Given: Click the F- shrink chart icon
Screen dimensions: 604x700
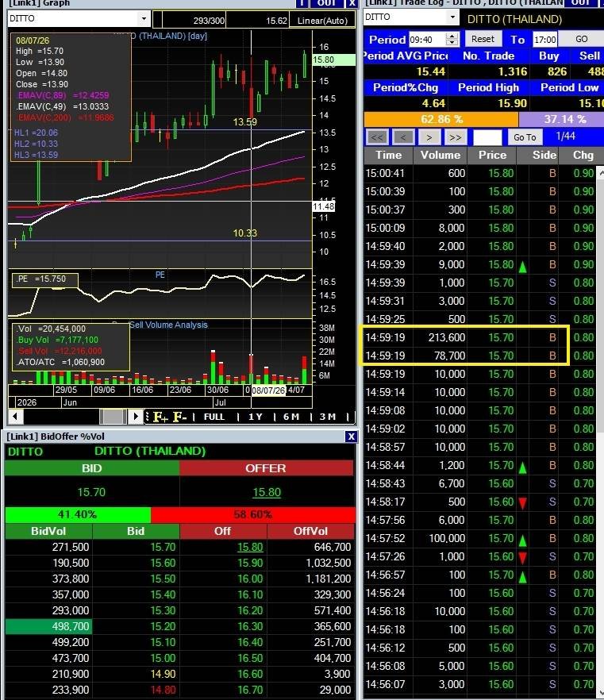Looking at the screenshot, I should (x=179, y=417).
